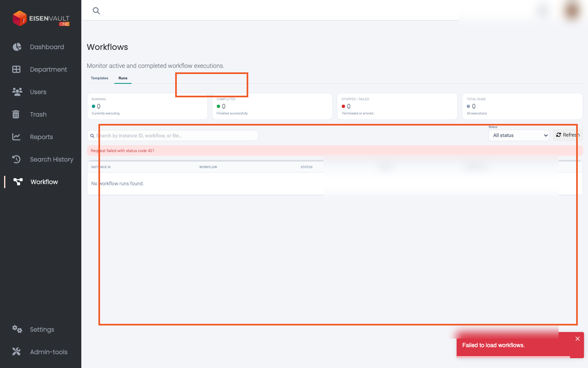Click the Reports line chart icon
The height and width of the screenshot is (368, 588).
coord(16,137)
